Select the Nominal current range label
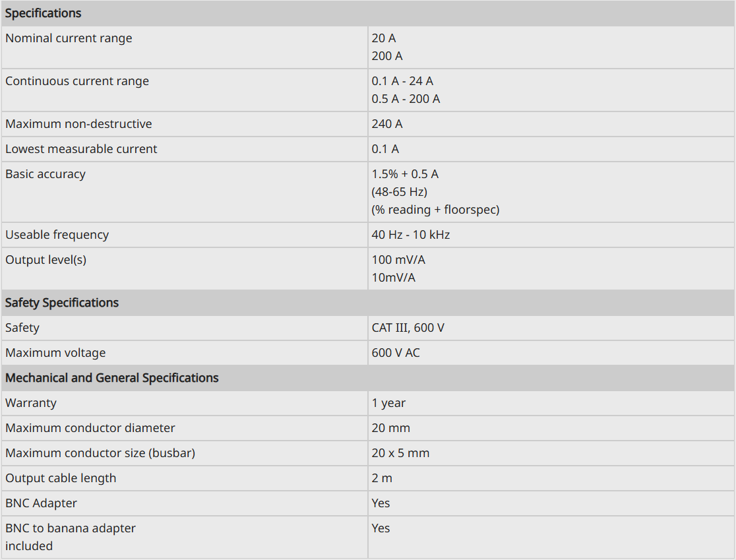736x560 pixels. 69,38
